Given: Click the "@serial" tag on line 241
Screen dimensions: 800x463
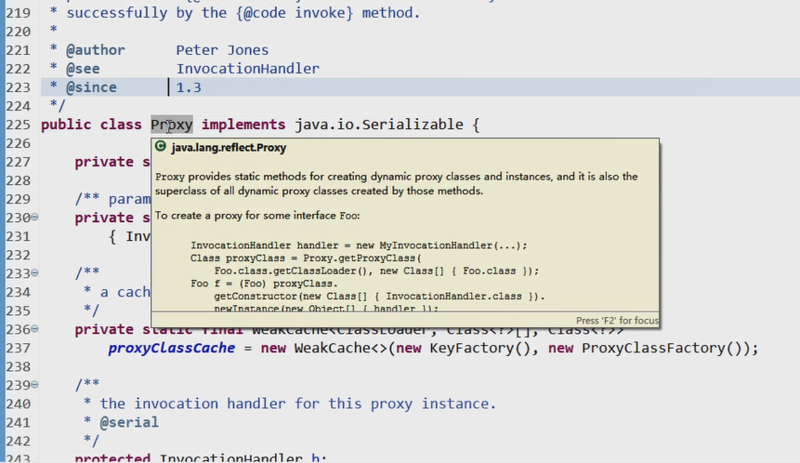Looking at the screenshot, I should (129, 422).
